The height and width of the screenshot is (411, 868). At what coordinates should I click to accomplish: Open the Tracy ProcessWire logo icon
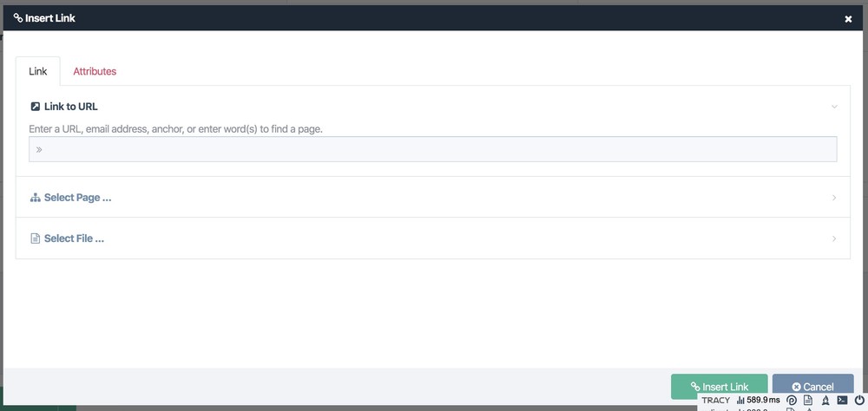[x=792, y=400]
